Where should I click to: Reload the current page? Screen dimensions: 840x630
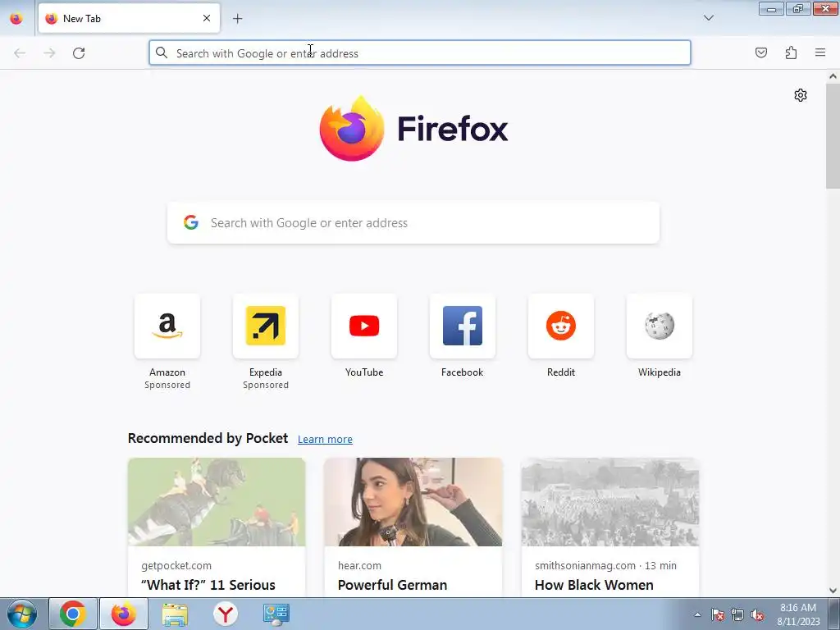79,53
